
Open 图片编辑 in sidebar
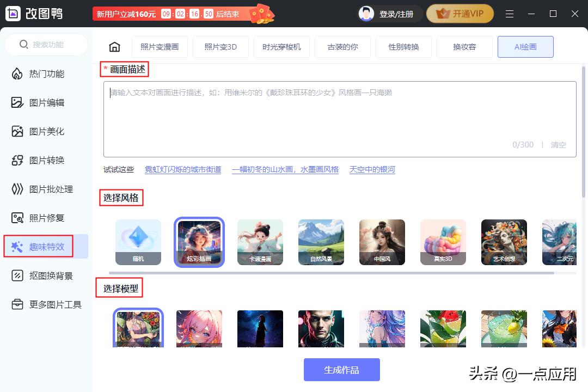(x=46, y=102)
